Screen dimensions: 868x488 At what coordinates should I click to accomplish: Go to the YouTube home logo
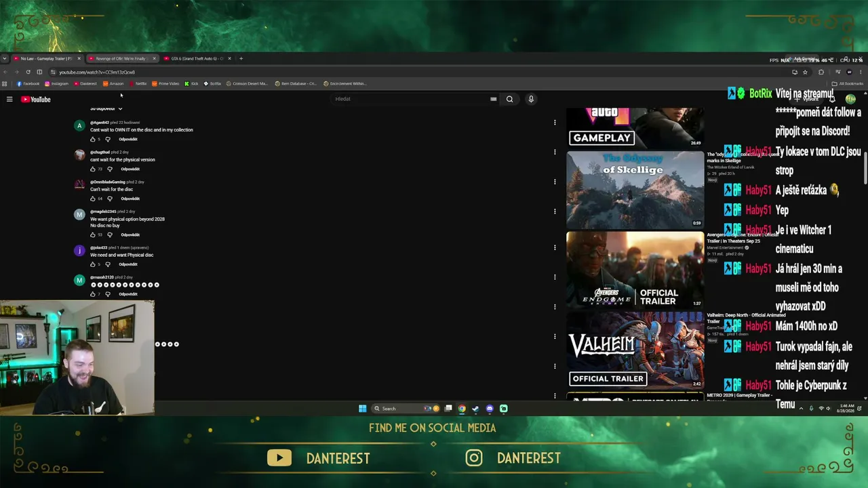pos(36,100)
